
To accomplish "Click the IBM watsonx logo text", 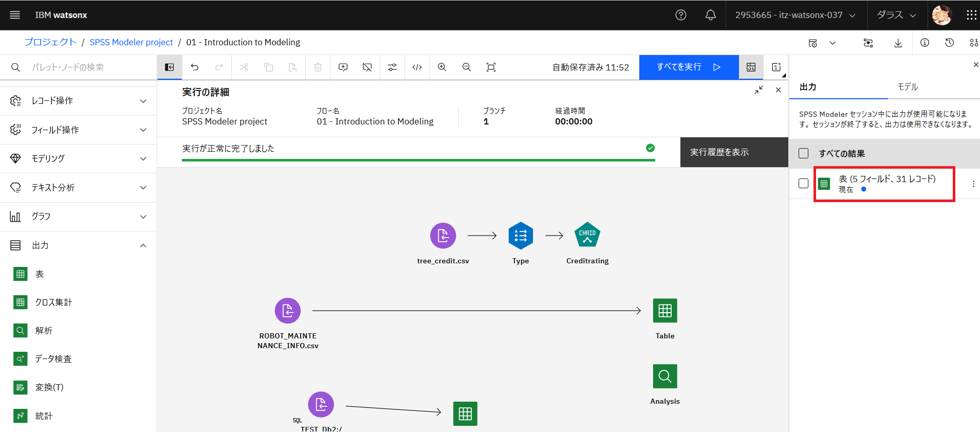I will coord(61,15).
